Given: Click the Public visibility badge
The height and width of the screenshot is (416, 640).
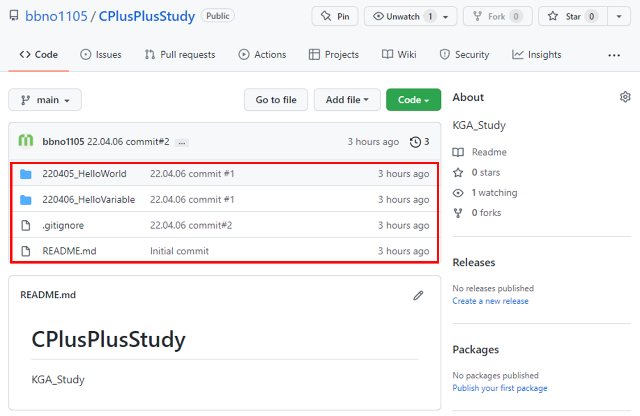Looking at the screenshot, I should (x=218, y=16).
